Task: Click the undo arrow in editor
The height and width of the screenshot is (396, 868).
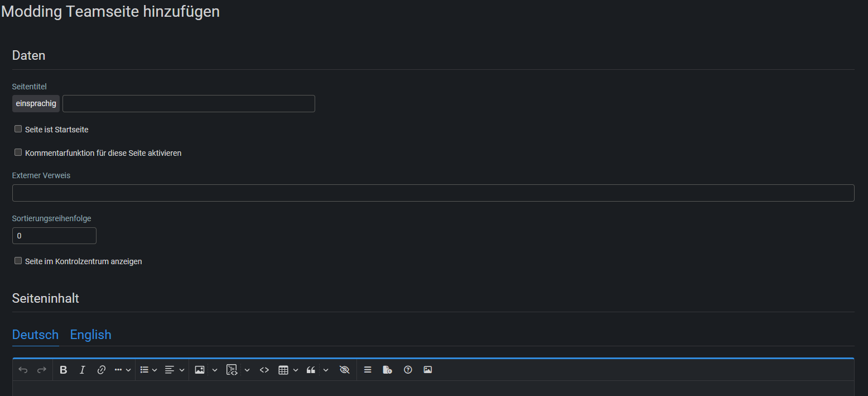Action: pyautogui.click(x=23, y=370)
